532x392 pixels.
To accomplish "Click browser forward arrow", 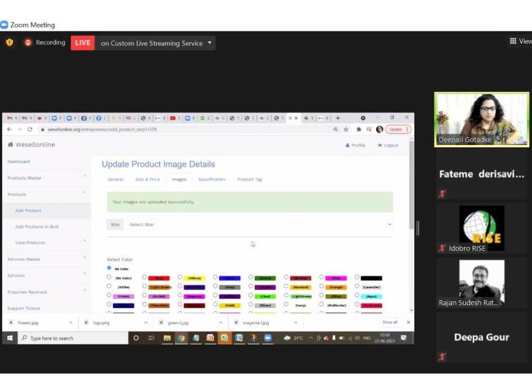I will pos(20,129).
